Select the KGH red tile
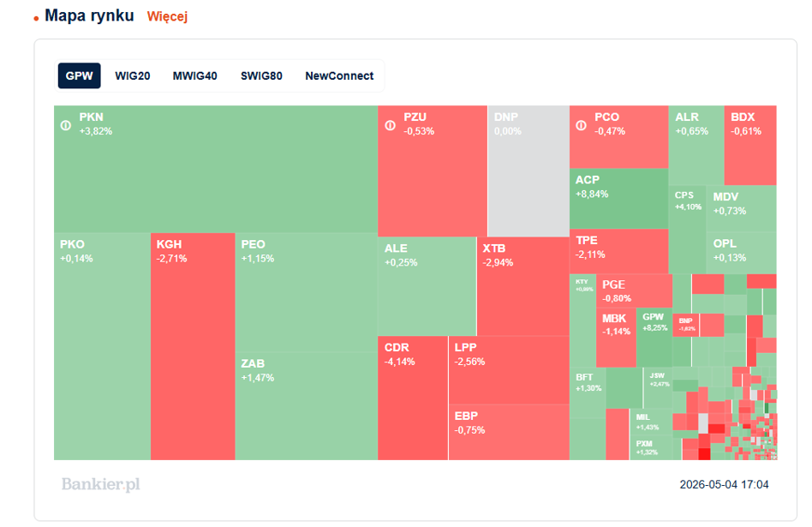Image resolution: width=812 pixels, height=527 pixels. (x=193, y=346)
